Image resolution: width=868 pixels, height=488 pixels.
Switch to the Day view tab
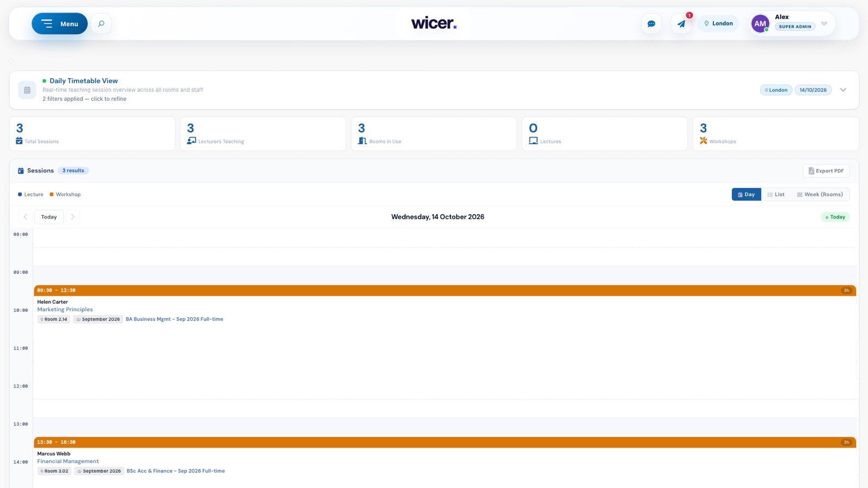pos(746,195)
